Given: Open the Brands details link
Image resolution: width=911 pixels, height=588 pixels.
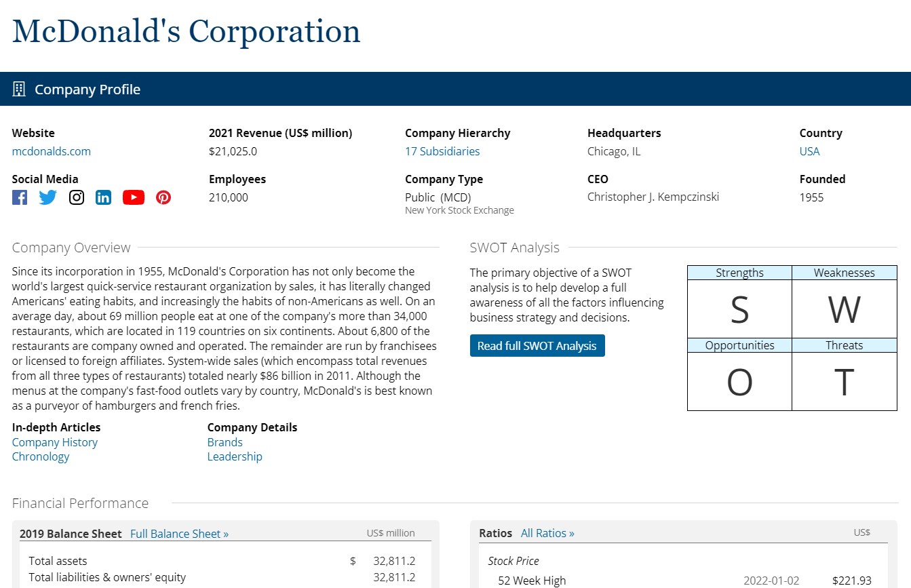Looking at the screenshot, I should click(x=225, y=442).
